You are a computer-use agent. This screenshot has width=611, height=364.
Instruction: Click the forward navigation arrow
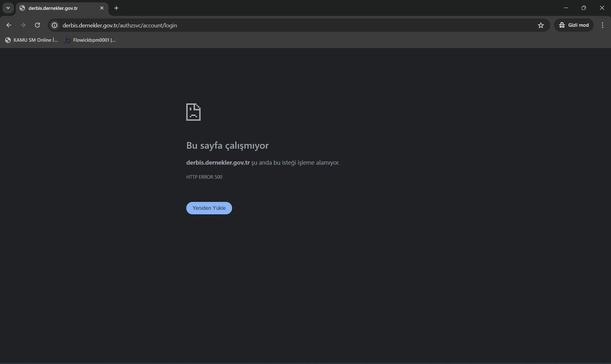tap(23, 25)
